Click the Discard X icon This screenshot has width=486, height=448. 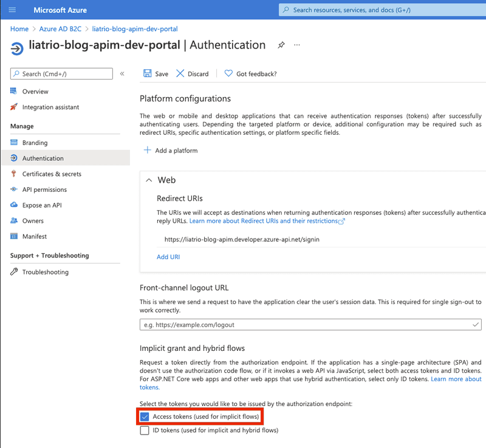point(180,73)
